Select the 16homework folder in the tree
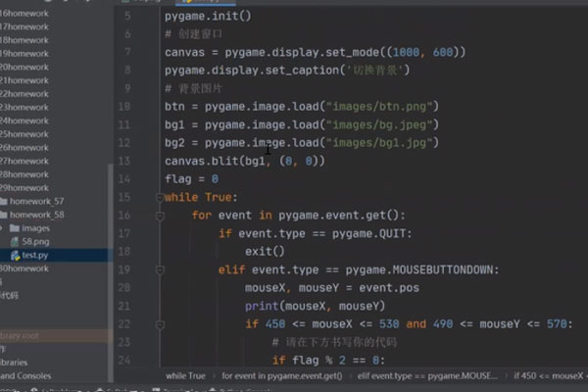The height and width of the screenshot is (392, 588). pyautogui.click(x=24, y=12)
